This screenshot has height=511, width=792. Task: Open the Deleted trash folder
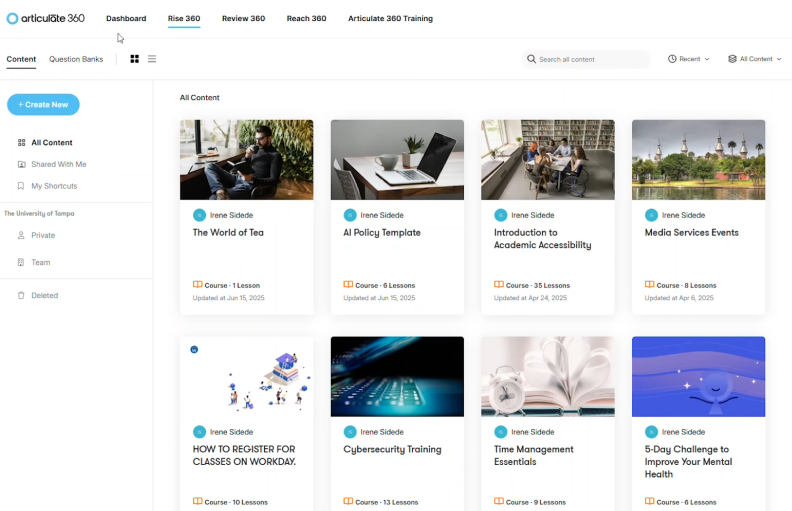point(44,295)
